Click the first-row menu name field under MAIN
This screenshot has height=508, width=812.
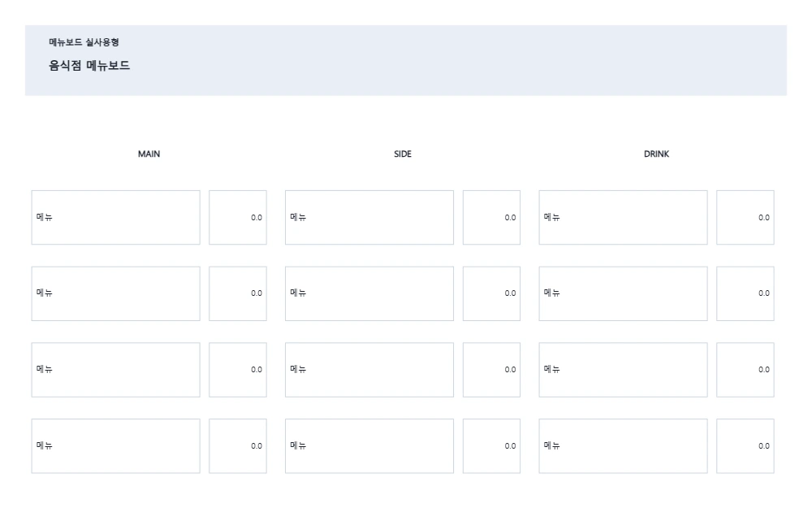[115, 217]
